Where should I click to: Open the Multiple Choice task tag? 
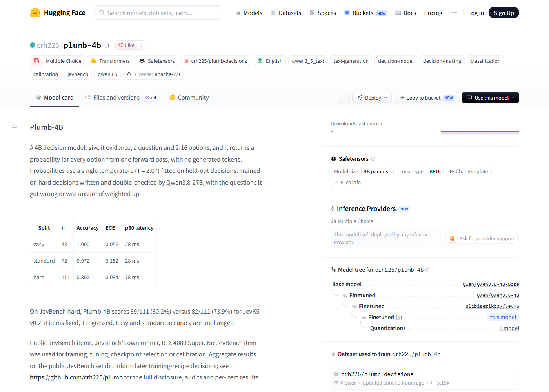coord(57,61)
